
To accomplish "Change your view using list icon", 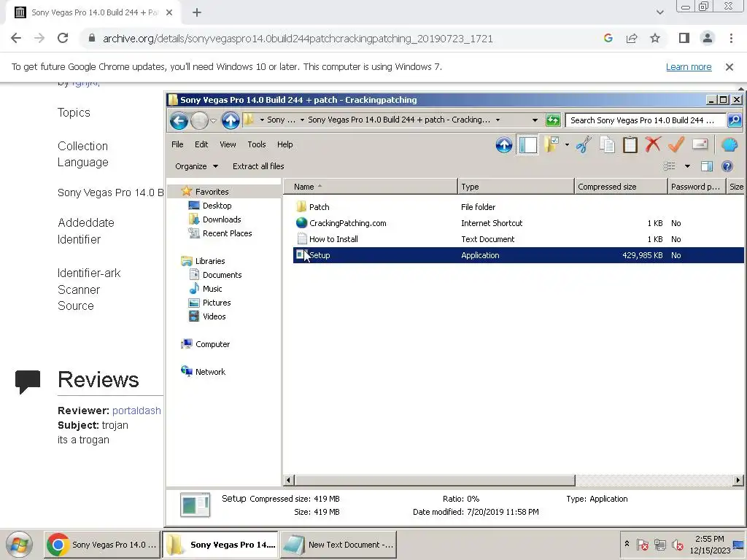I will (x=670, y=166).
